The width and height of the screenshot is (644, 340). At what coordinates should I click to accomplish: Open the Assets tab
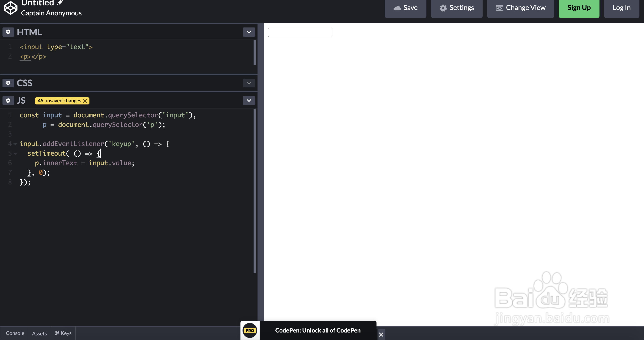click(39, 333)
